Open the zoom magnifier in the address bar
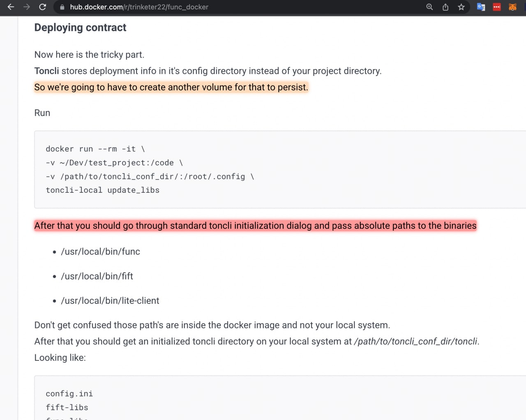 (429, 7)
